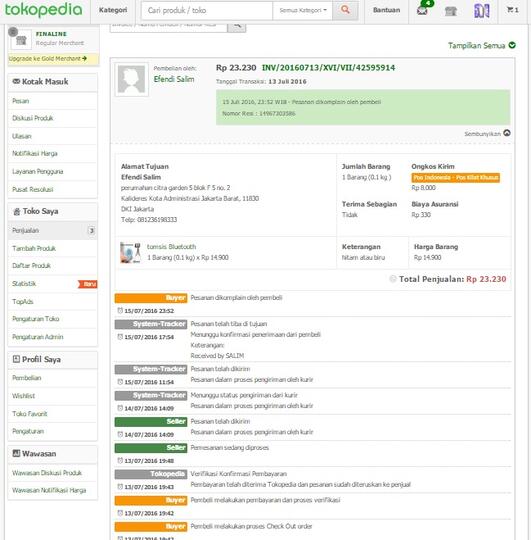Open the Bantuan help menu

pos(386,10)
